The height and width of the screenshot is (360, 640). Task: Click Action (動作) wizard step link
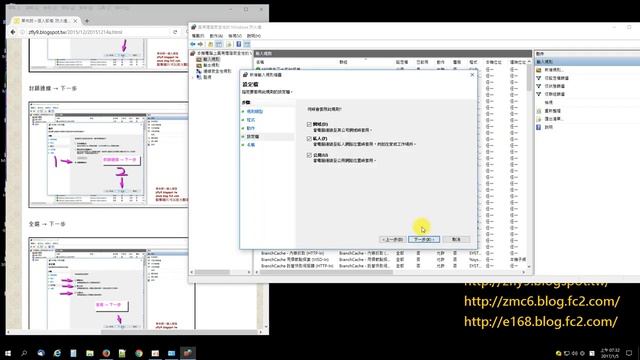251,128
